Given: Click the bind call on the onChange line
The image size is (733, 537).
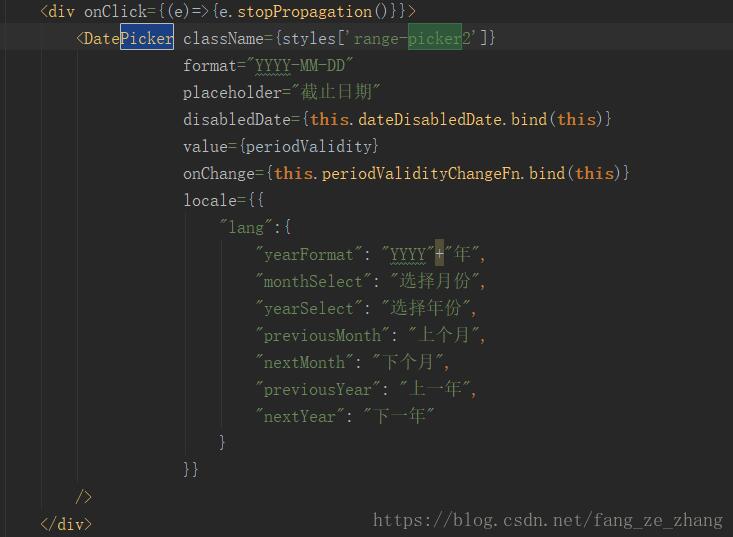Looking at the screenshot, I should click(x=547, y=173).
